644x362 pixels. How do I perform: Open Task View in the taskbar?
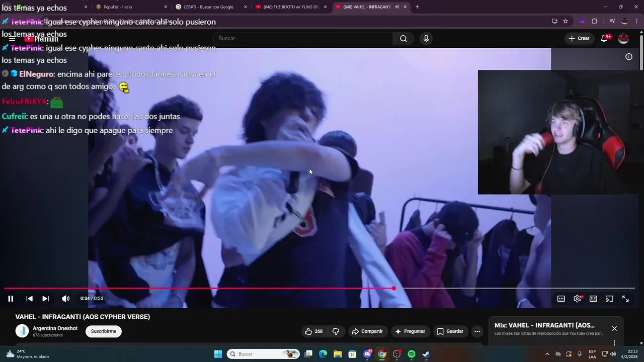[308, 354]
